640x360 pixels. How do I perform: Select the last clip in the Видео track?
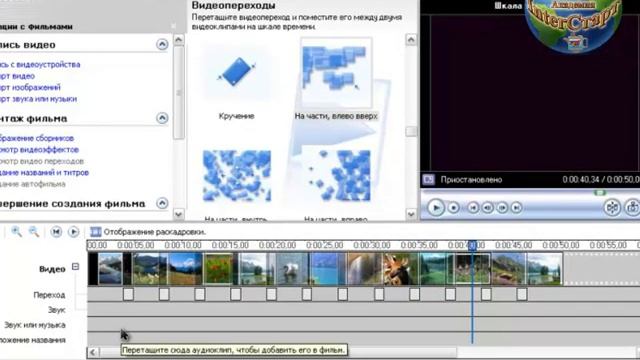click(545, 268)
